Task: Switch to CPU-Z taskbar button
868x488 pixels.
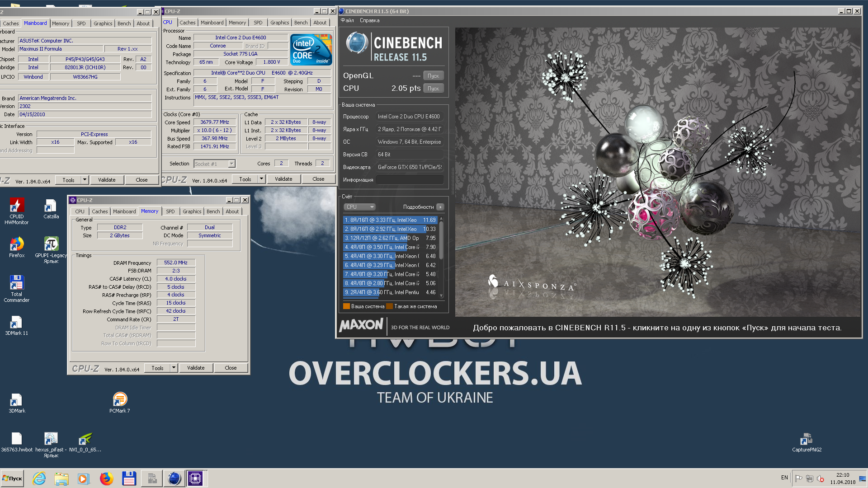Action: (196, 479)
